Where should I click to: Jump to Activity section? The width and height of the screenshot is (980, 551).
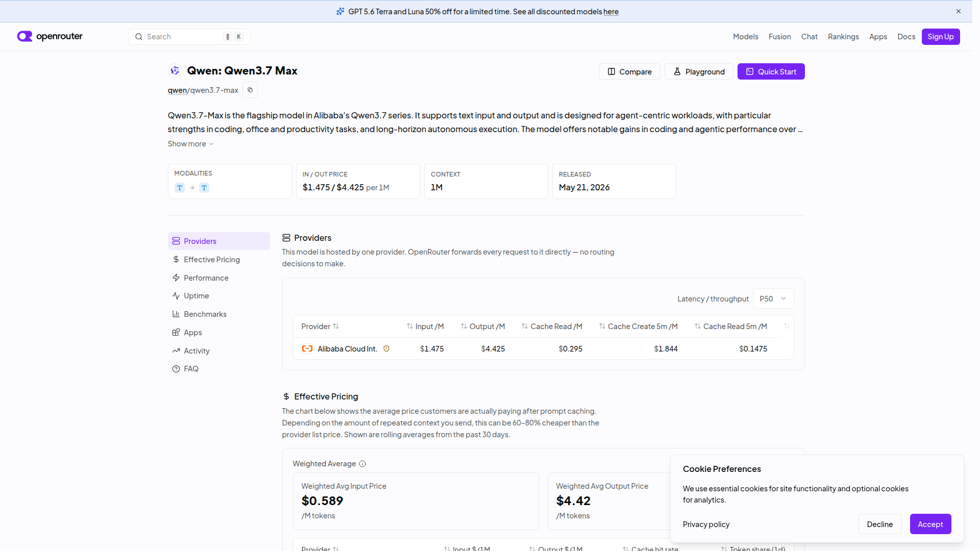click(x=219, y=350)
